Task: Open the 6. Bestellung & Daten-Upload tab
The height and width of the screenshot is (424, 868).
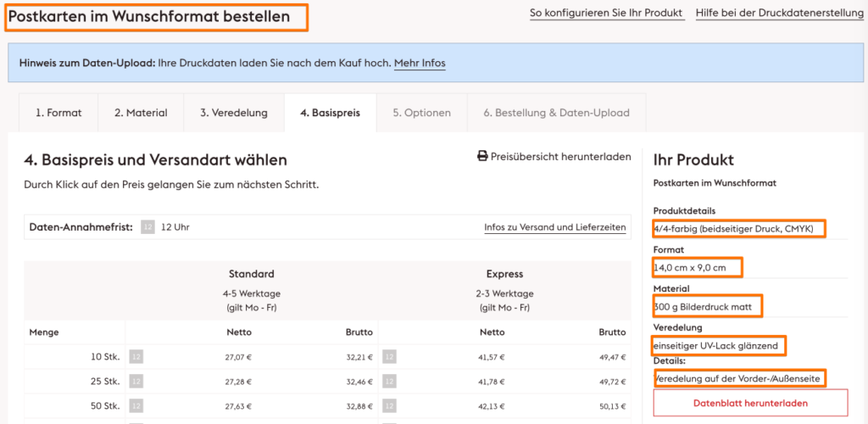Action: click(x=554, y=113)
